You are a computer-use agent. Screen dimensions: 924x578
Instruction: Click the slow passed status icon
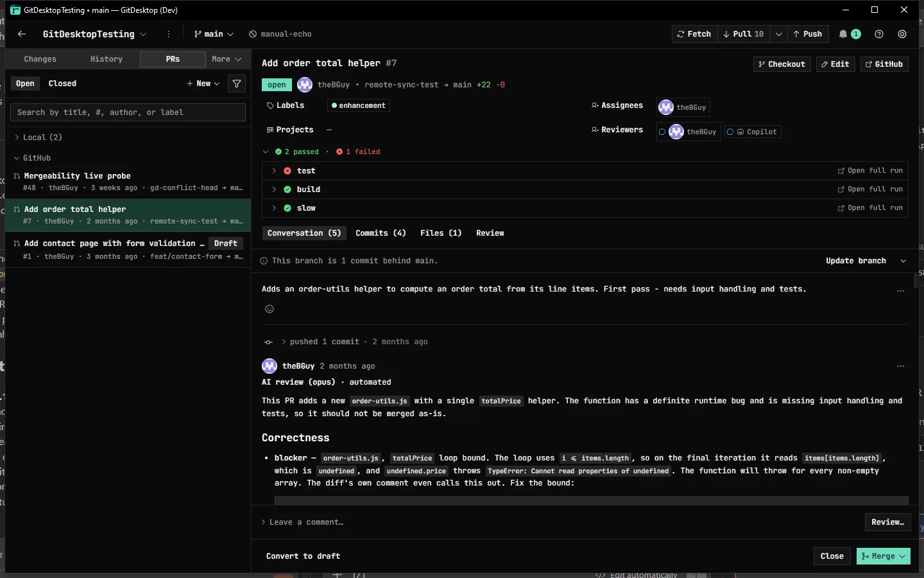[x=287, y=208]
